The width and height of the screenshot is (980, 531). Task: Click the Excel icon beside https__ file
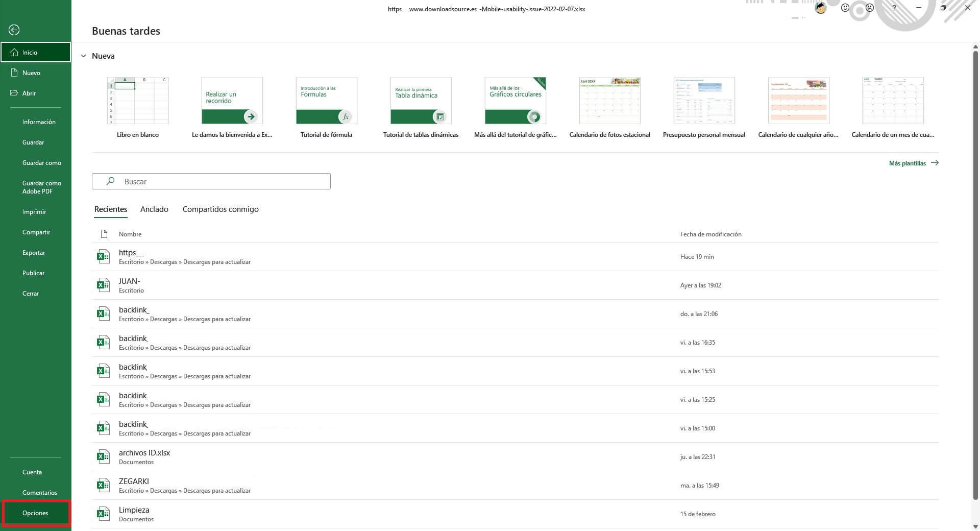[x=103, y=256]
